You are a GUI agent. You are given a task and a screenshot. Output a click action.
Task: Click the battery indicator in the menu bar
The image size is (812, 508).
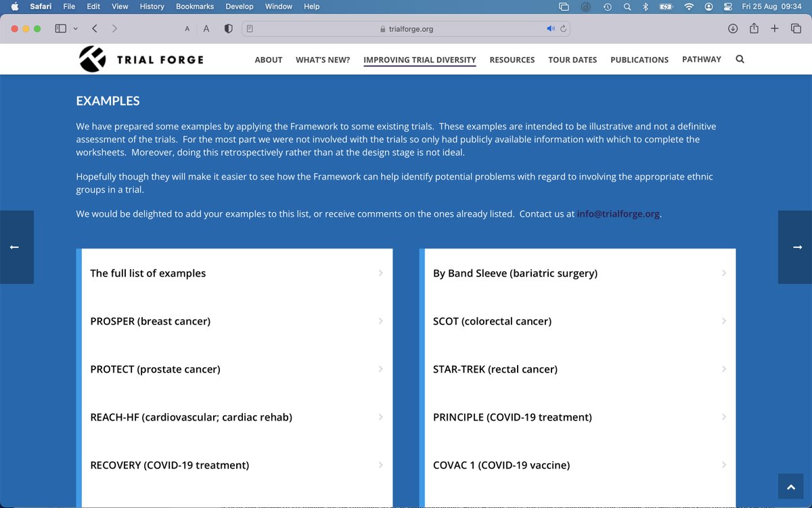point(665,6)
